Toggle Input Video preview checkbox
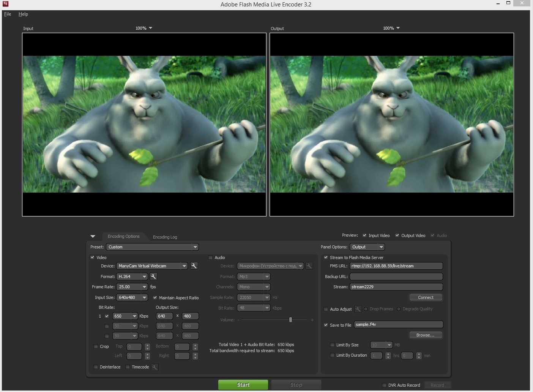The height and width of the screenshot is (392, 533). [x=364, y=236]
